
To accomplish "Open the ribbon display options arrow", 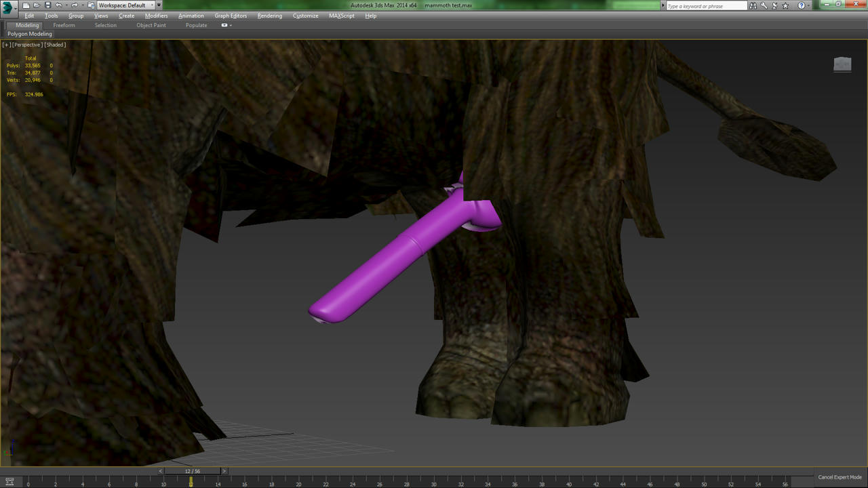I will [x=231, y=25].
